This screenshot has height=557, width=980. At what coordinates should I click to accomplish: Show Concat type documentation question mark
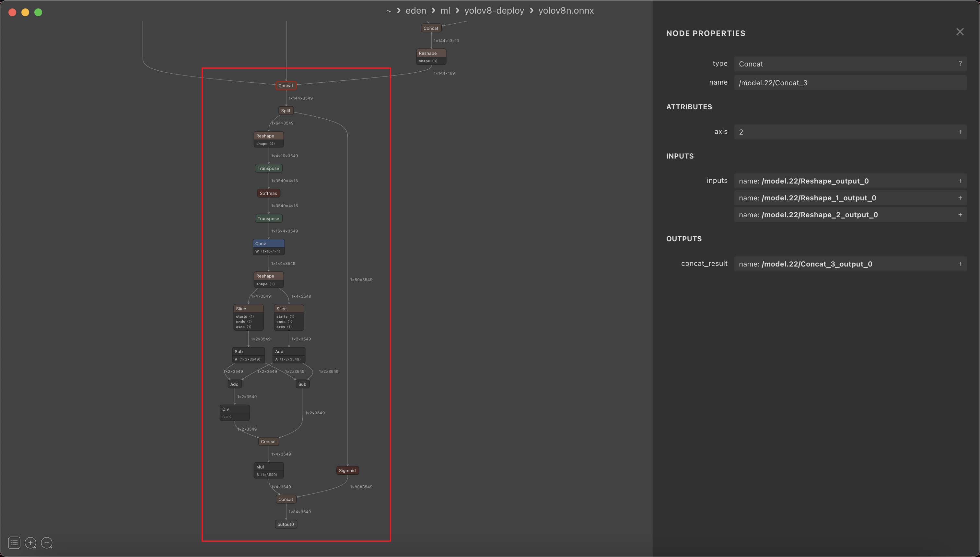tap(960, 64)
